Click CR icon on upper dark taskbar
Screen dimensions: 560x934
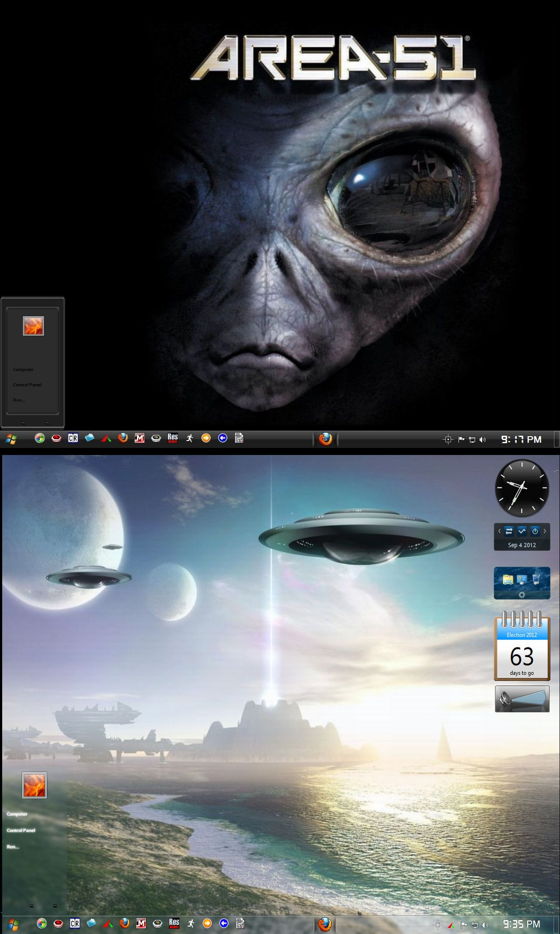pyautogui.click(x=73, y=438)
